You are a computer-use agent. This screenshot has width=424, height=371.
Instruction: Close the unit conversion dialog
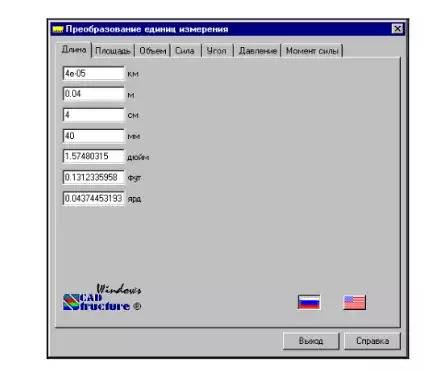[x=397, y=29]
